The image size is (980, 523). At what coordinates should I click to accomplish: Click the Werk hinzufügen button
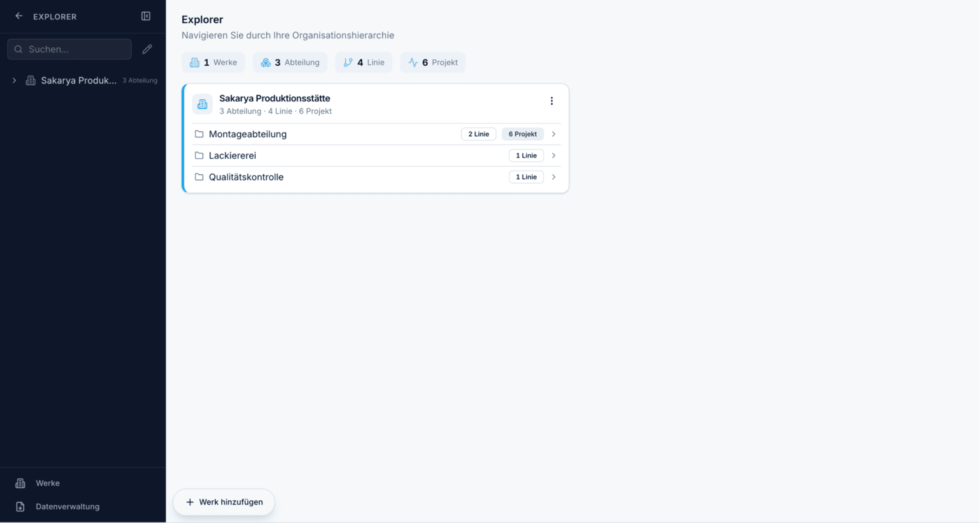[224, 502]
